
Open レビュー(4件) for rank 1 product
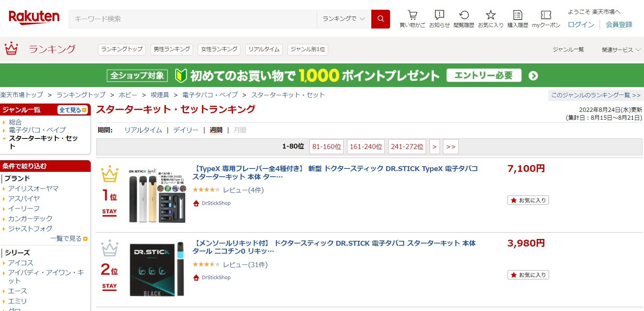point(243,190)
